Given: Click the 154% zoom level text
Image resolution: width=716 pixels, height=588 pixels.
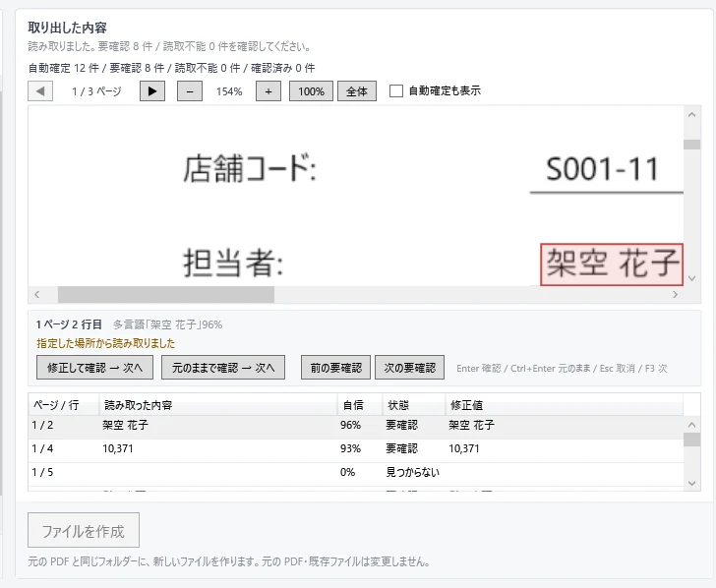Looking at the screenshot, I should 229,91.
